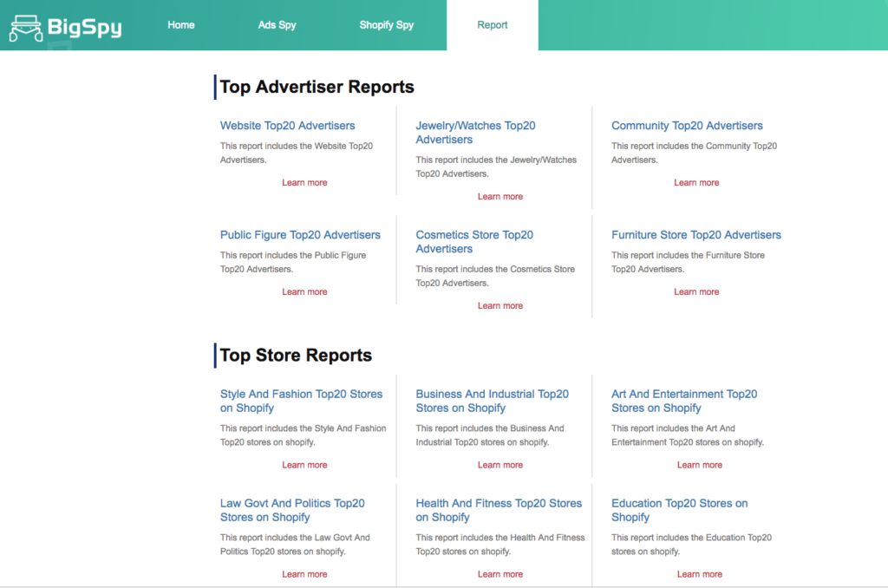Viewport: 888px width, 588px height.
Task: Open Business And Industrial Top20 Stores title
Action: coord(493,401)
